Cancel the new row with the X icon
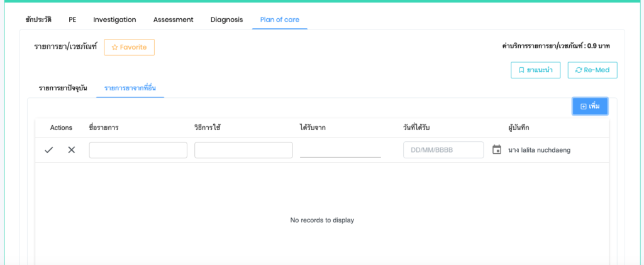This screenshot has width=644, height=265. click(71, 150)
